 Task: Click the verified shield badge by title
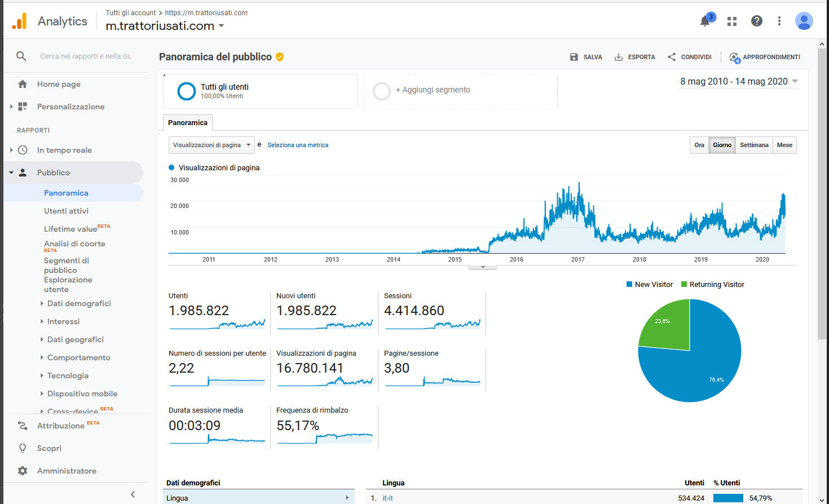point(280,57)
